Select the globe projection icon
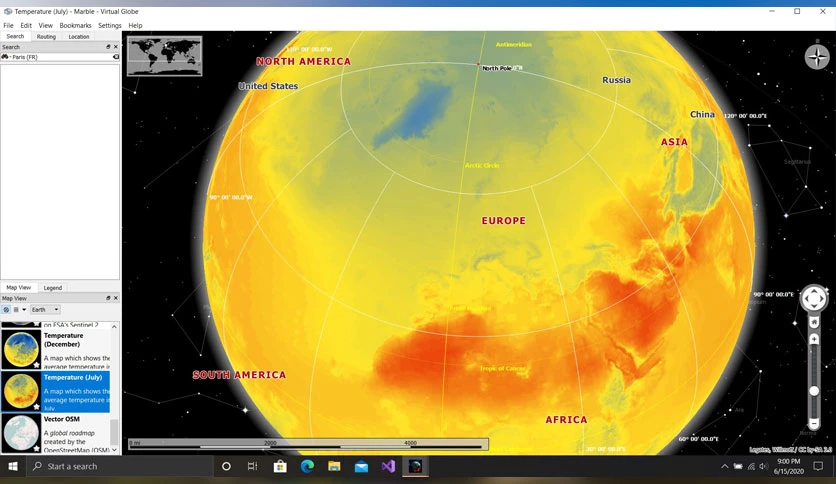The height and width of the screenshot is (484, 836). point(6,309)
